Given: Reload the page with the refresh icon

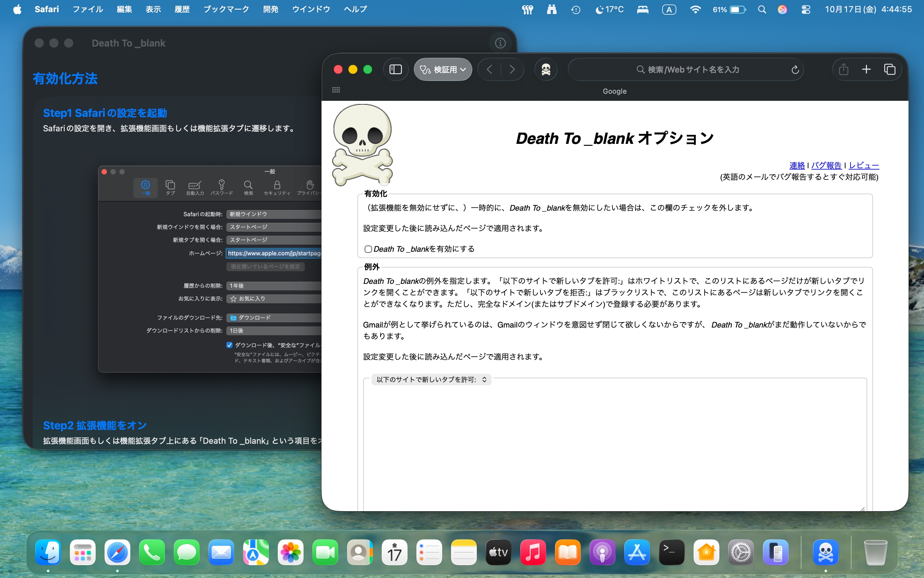Looking at the screenshot, I should tap(795, 70).
